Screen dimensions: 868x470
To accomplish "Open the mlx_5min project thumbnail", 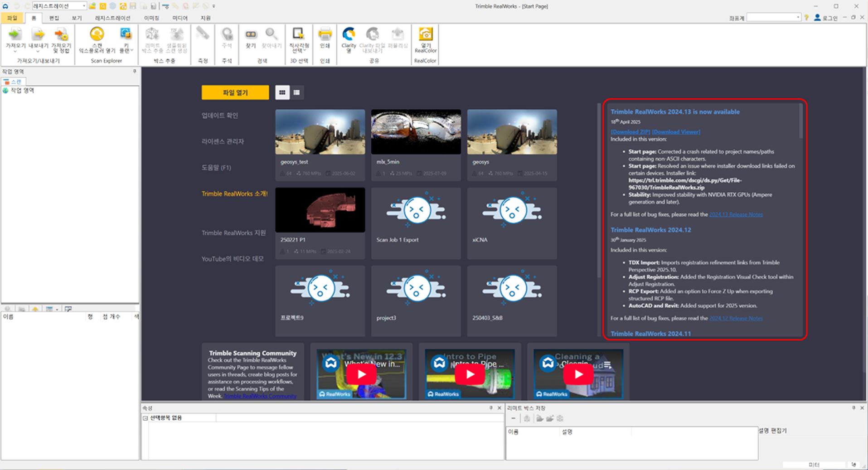I will (416, 132).
